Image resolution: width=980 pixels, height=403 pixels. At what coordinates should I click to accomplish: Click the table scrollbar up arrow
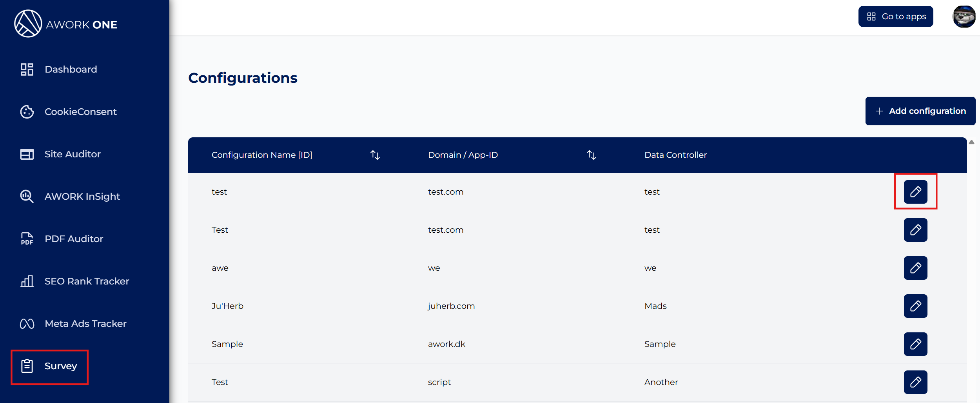971,142
